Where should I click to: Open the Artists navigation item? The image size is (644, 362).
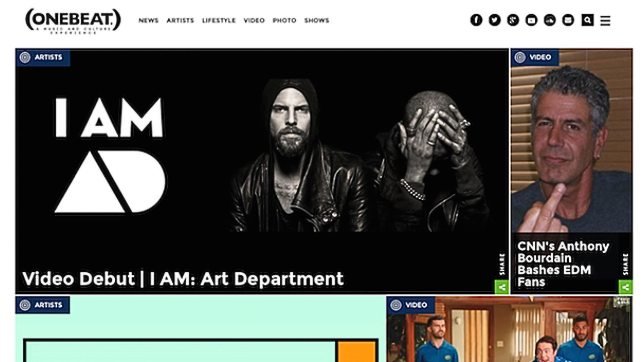click(x=180, y=20)
